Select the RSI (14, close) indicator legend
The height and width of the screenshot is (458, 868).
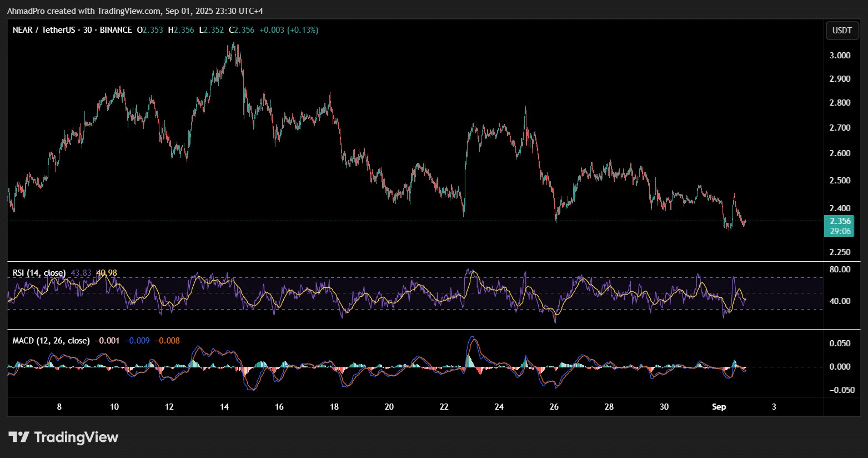click(x=39, y=273)
